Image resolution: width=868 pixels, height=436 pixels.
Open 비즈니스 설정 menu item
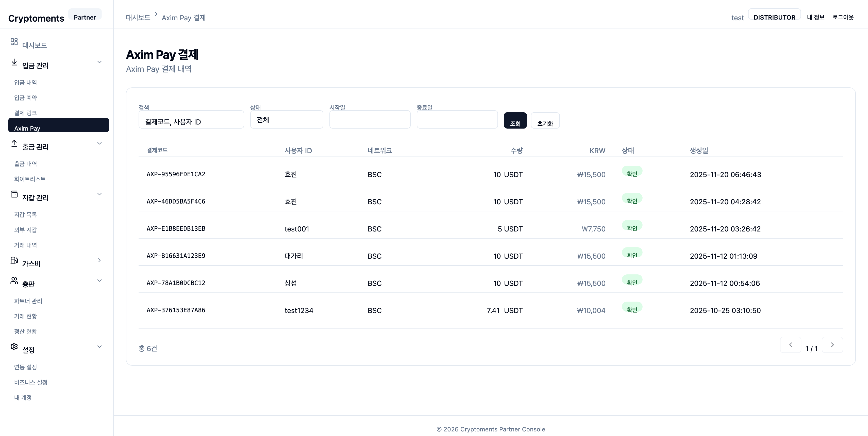(x=31, y=382)
